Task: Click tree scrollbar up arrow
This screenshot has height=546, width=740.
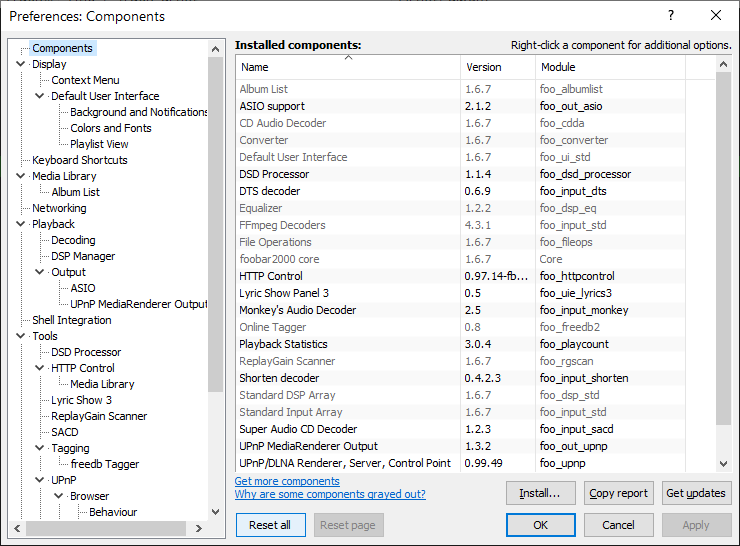Action: pyautogui.click(x=215, y=49)
